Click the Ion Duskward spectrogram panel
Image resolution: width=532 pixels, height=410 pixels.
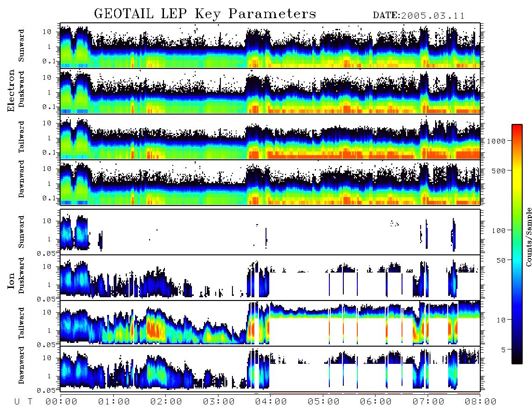[270, 278]
